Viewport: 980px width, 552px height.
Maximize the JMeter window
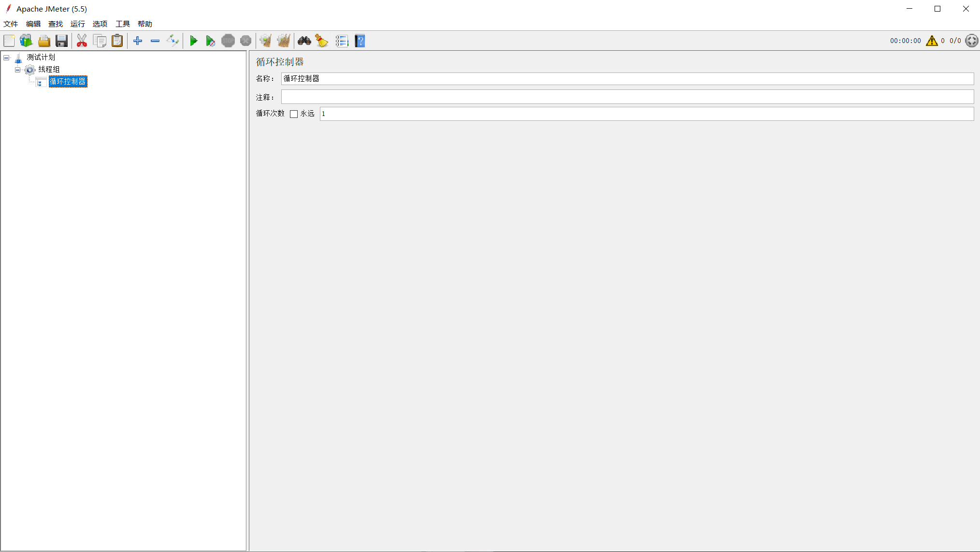point(937,9)
